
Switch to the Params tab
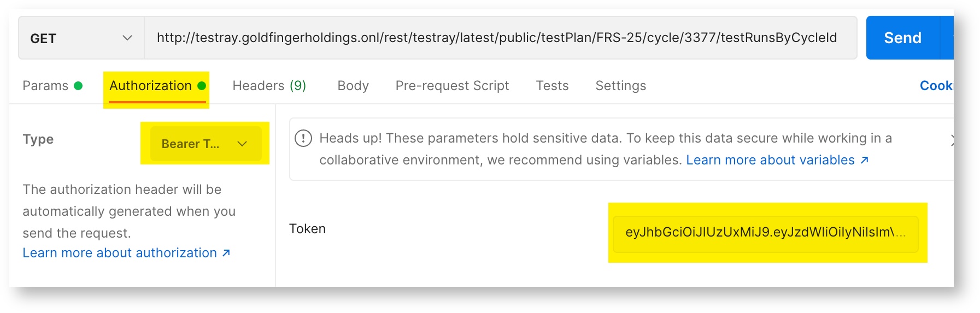pyautogui.click(x=45, y=86)
